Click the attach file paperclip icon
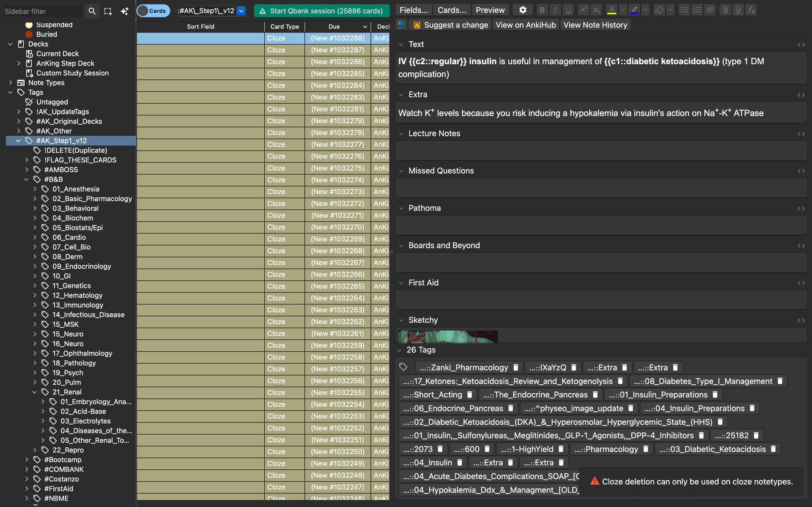This screenshot has width=812, height=507. (725, 10)
